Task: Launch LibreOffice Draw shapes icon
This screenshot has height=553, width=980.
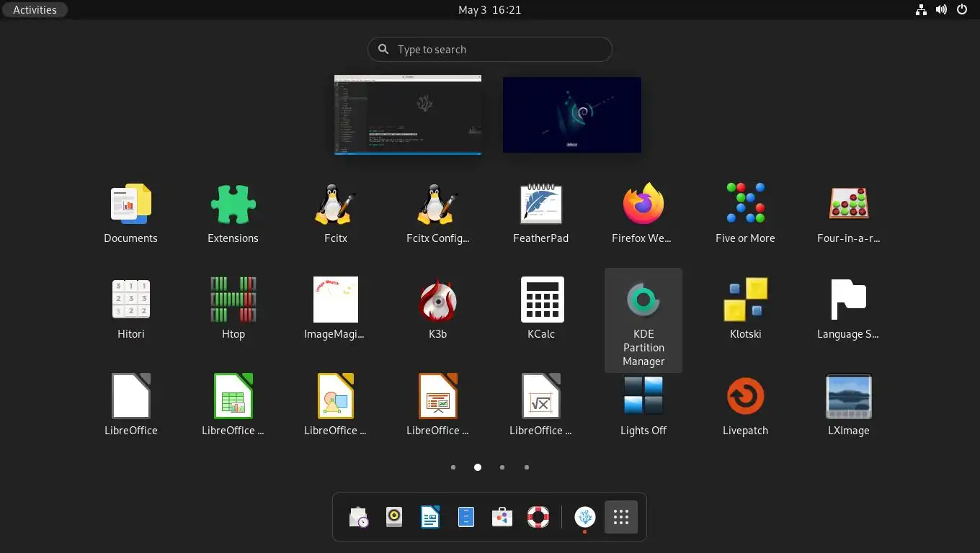Action: (x=336, y=405)
